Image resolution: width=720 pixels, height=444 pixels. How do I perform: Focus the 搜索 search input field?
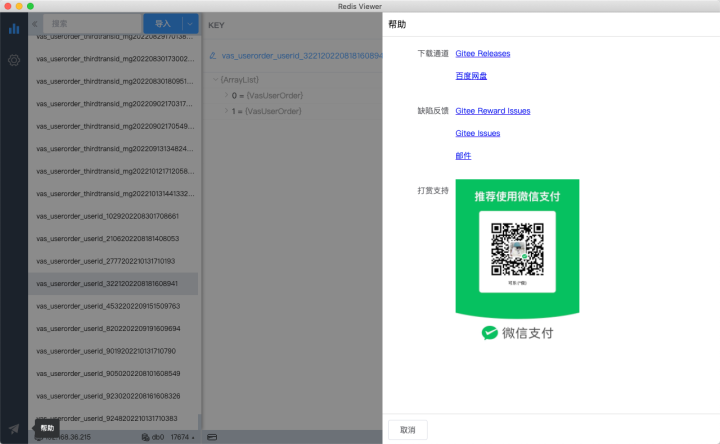[x=92, y=24]
